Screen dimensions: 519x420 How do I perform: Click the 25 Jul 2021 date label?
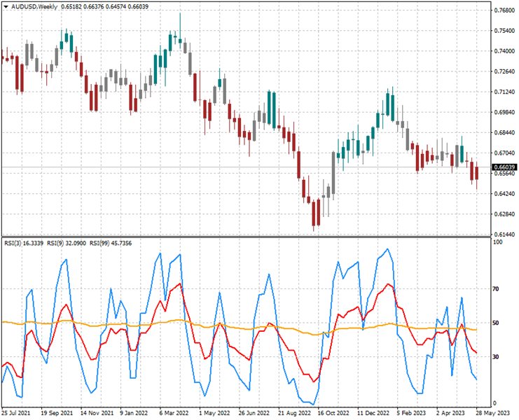[x=15, y=413]
